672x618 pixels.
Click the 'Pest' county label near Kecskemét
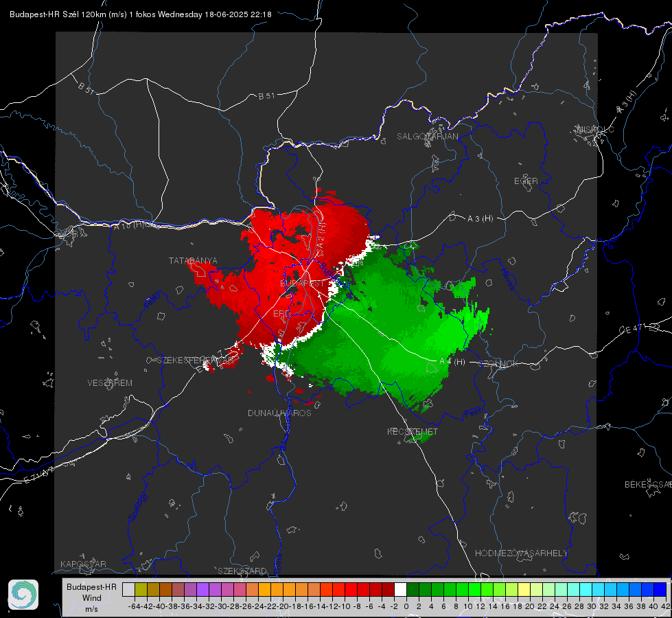(473, 413)
